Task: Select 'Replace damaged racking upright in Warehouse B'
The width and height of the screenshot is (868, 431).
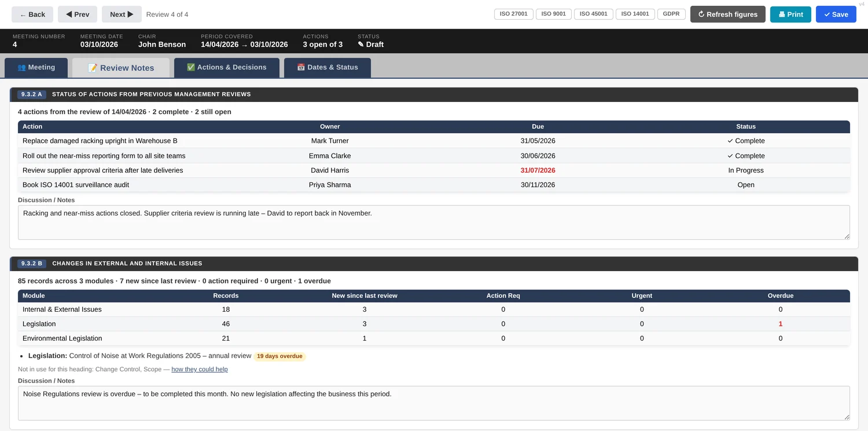Action: [x=100, y=141]
